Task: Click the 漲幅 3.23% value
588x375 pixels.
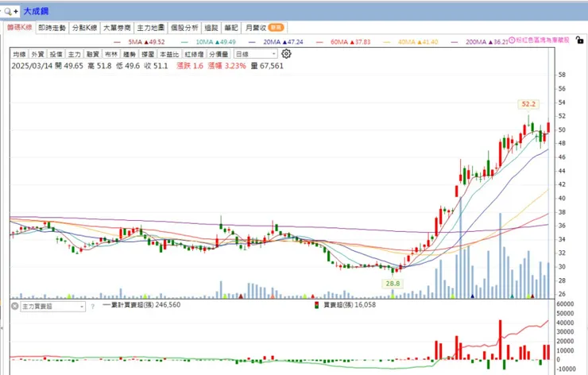Action: coord(227,66)
